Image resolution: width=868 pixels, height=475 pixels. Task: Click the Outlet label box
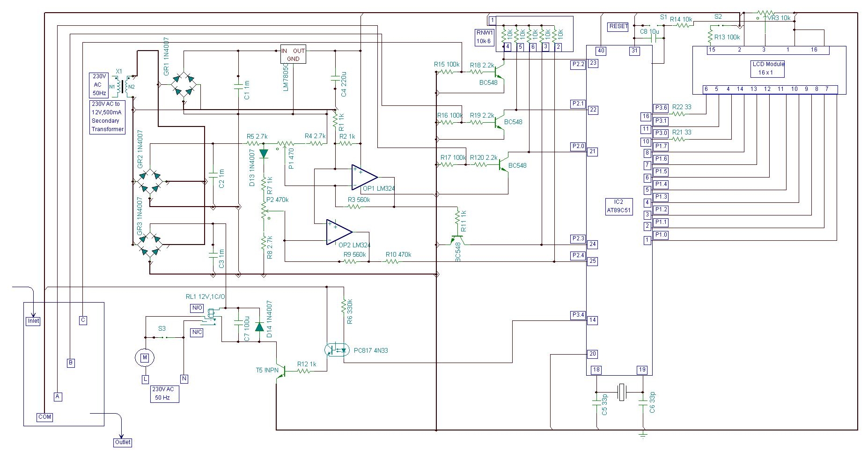point(123,442)
